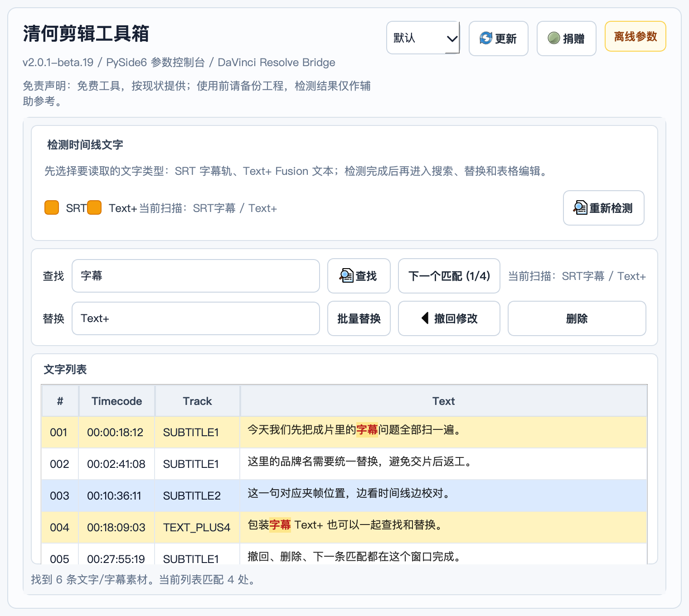Click the search document icon on the 查找 button

pos(346,275)
